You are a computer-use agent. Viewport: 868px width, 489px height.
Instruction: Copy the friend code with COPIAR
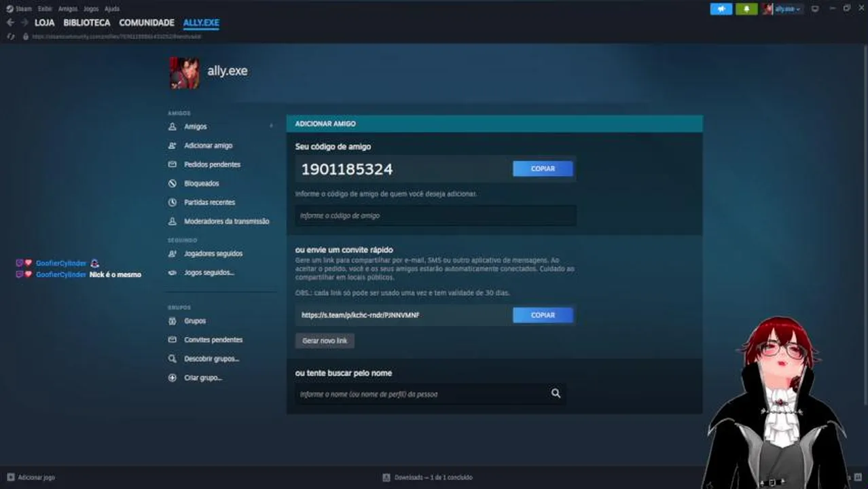click(x=543, y=168)
